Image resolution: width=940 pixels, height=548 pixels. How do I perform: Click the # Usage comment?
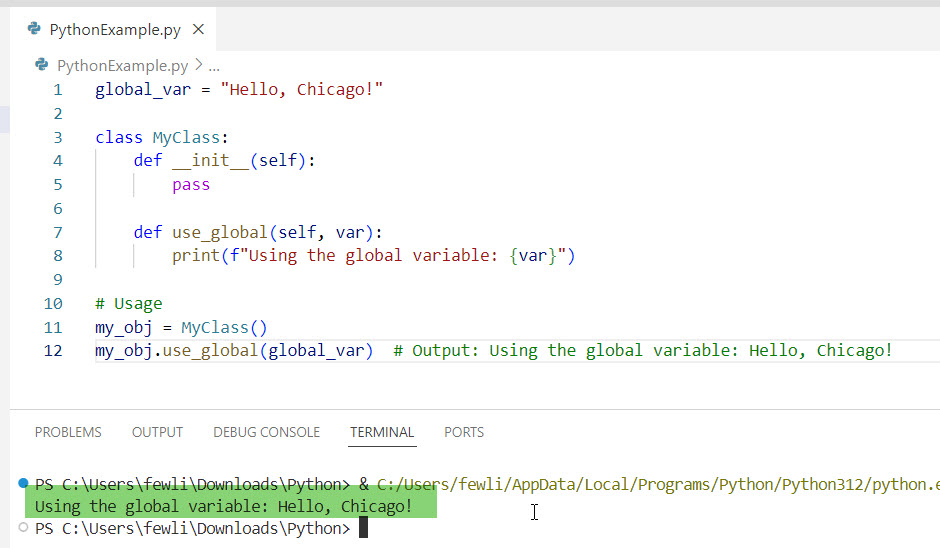tap(129, 303)
